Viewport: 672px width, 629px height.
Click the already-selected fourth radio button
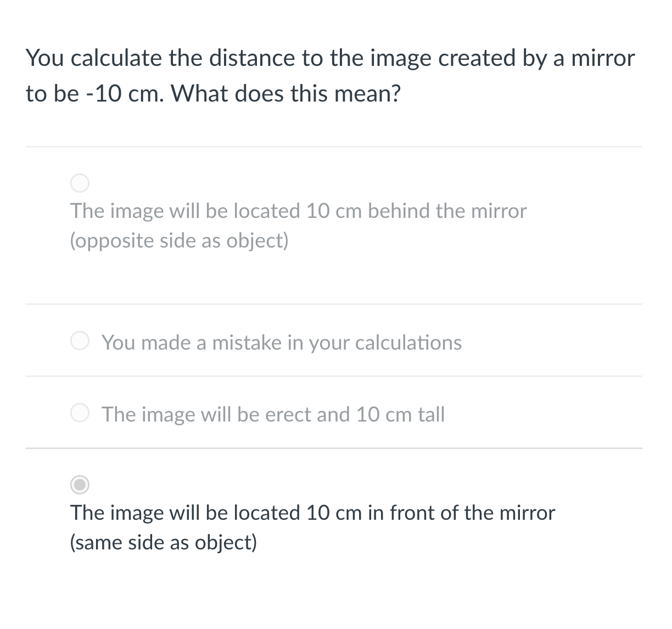(x=80, y=485)
